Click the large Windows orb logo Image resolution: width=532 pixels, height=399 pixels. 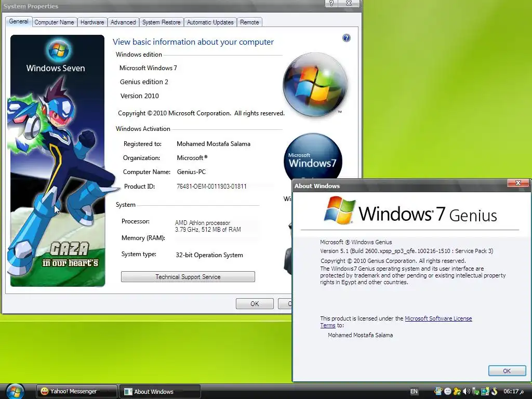(x=315, y=85)
